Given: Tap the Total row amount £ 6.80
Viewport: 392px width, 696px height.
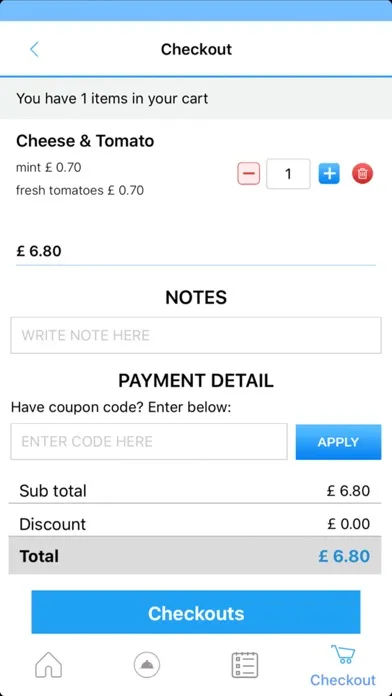Looking at the screenshot, I should tap(344, 556).
